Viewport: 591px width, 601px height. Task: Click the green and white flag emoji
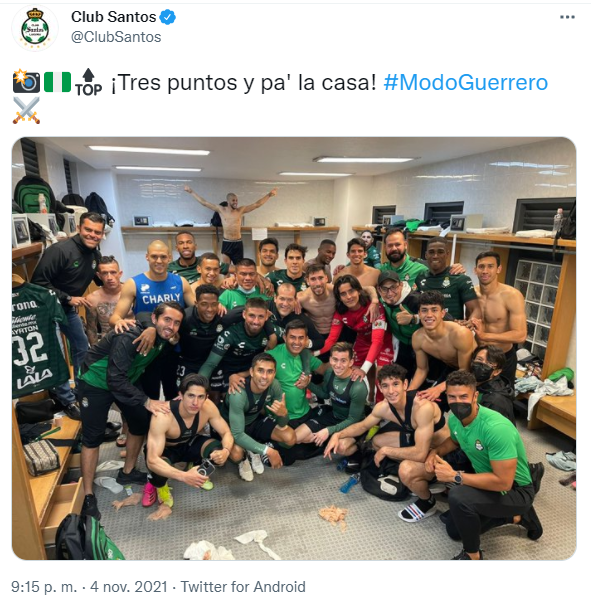(57, 82)
